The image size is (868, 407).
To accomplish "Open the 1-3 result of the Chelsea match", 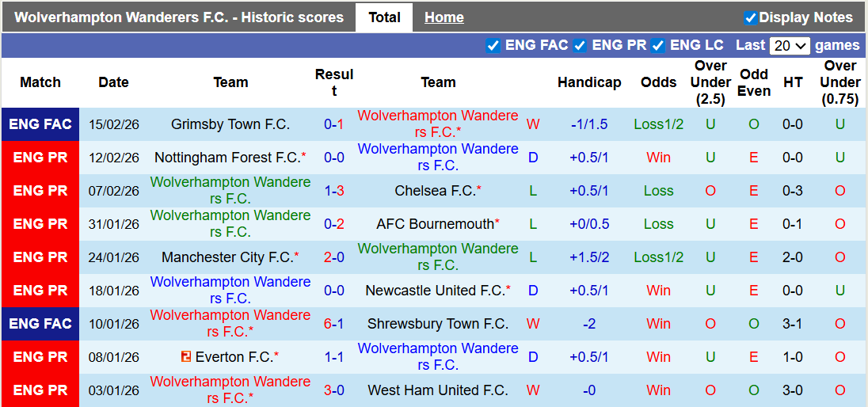I will [x=334, y=191].
